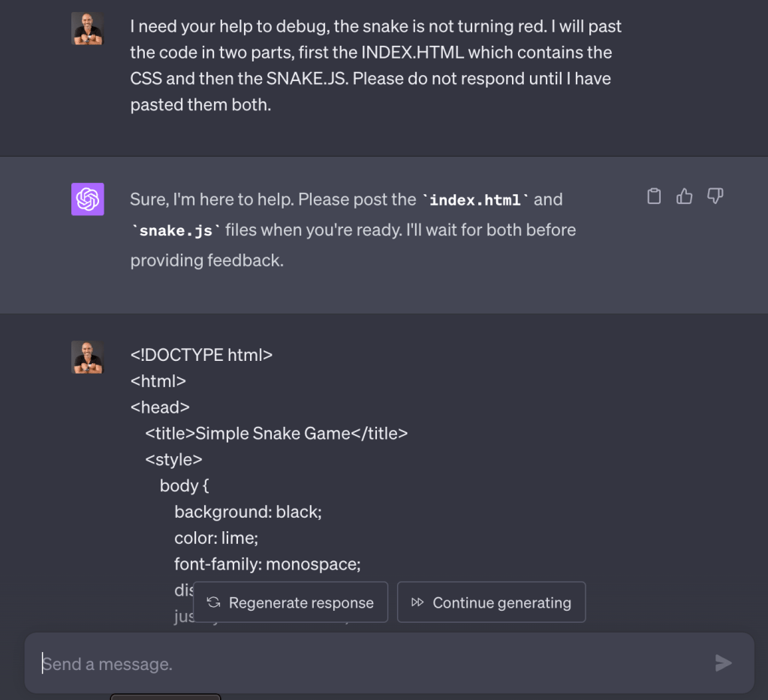Focus the "Send a message" input field
Screen dimensions: 768x700
368,664
